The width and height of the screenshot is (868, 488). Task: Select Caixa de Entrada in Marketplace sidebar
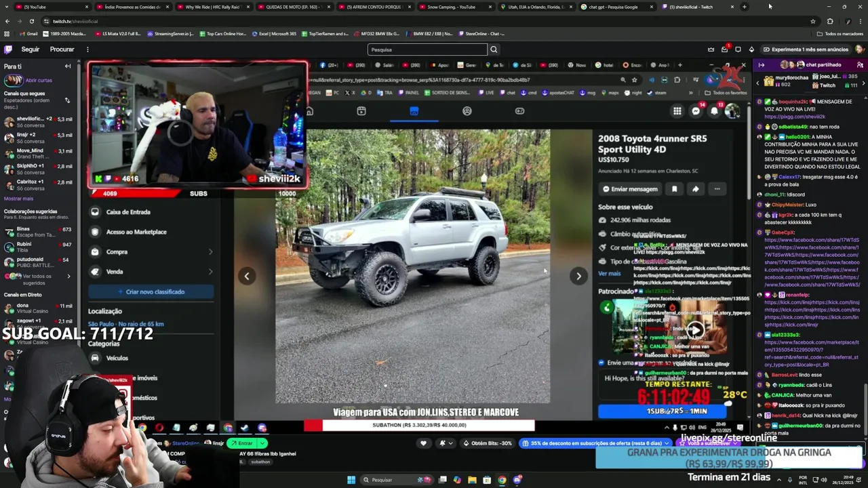(x=151, y=212)
